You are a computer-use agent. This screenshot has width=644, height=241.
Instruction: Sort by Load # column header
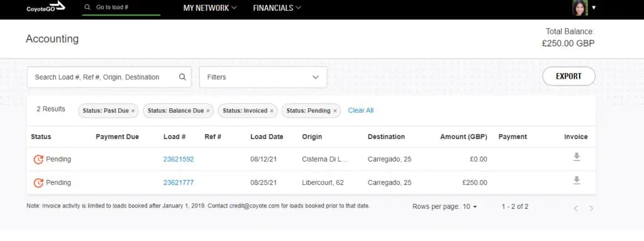point(175,137)
